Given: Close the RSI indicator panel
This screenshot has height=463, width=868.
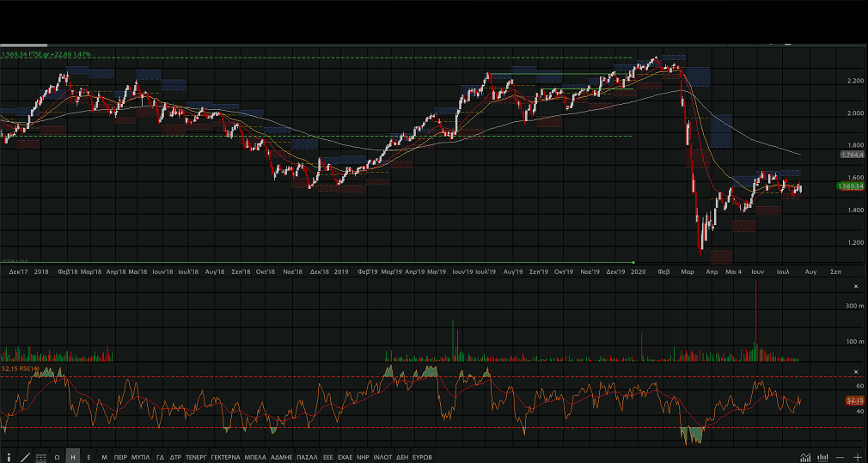Looking at the screenshot, I should pyautogui.click(x=855, y=371).
